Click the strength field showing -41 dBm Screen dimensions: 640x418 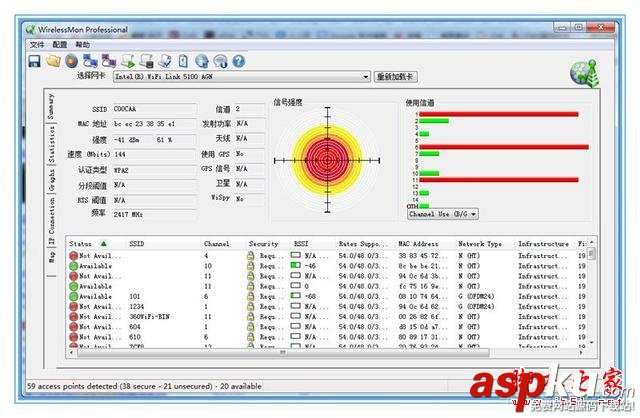pos(132,140)
